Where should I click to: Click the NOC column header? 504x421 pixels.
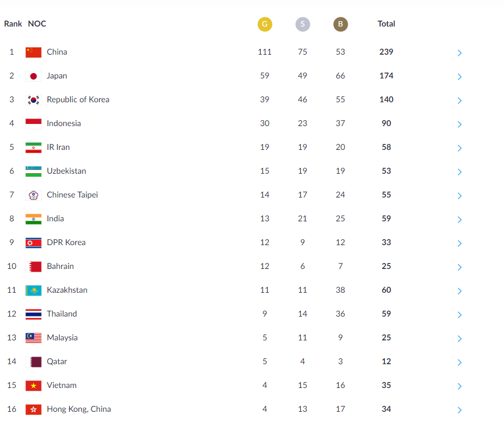click(37, 24)
